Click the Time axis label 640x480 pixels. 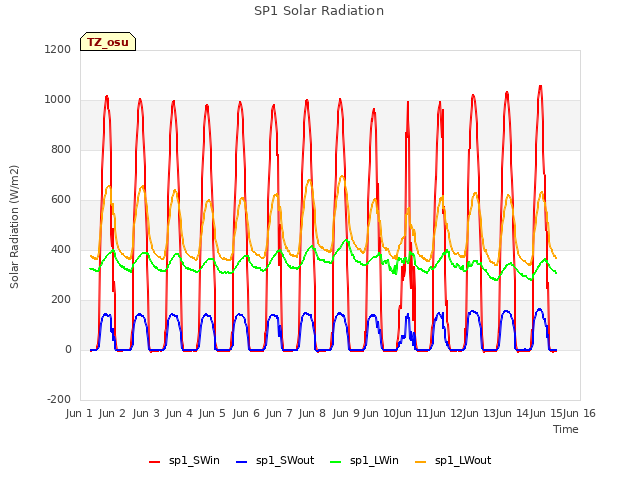(565, 429)
